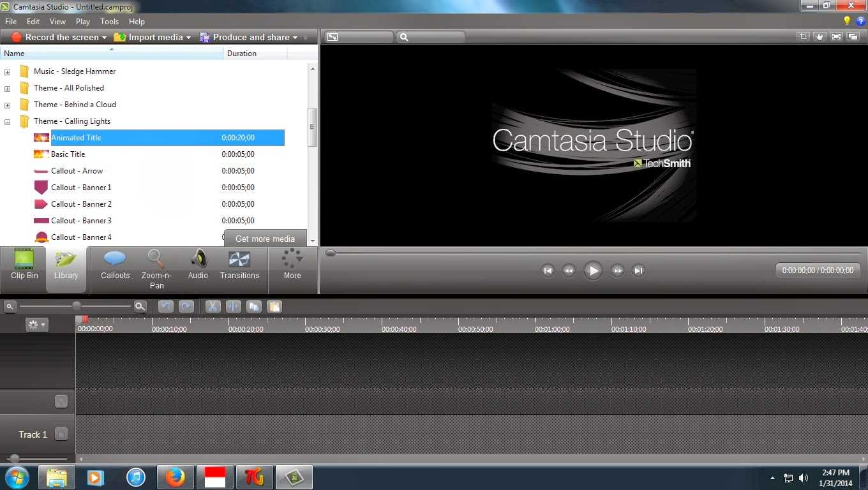868x490 pixels.
Task: Show More editing tools
Action: coord(292,265)
